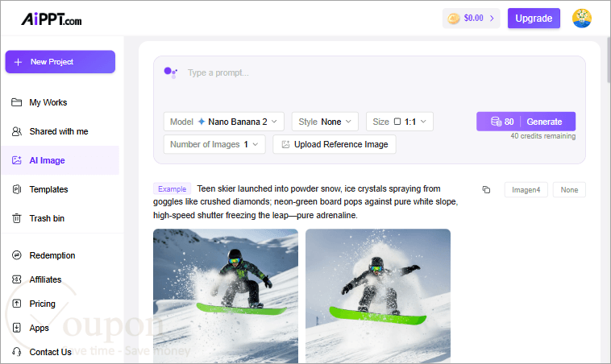Click the New Project button

tap(60, 62)
